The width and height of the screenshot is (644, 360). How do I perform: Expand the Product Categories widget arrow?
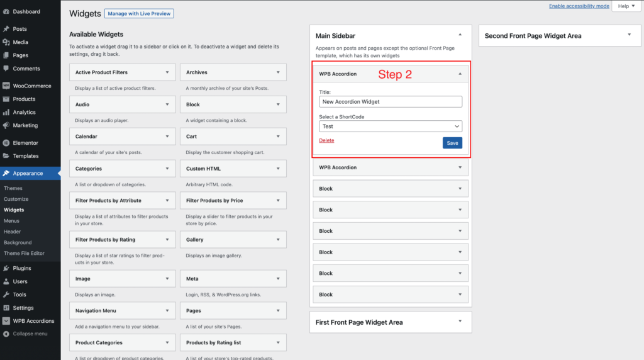click(x=167, y=343)
